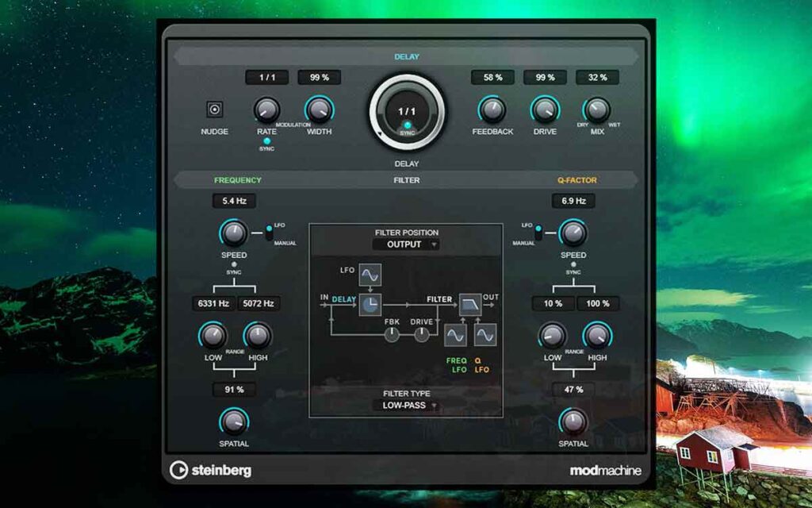The width and height of the screenshot is (812, 508).
Task: Click the Delay section header
Action: coord(406,57)
